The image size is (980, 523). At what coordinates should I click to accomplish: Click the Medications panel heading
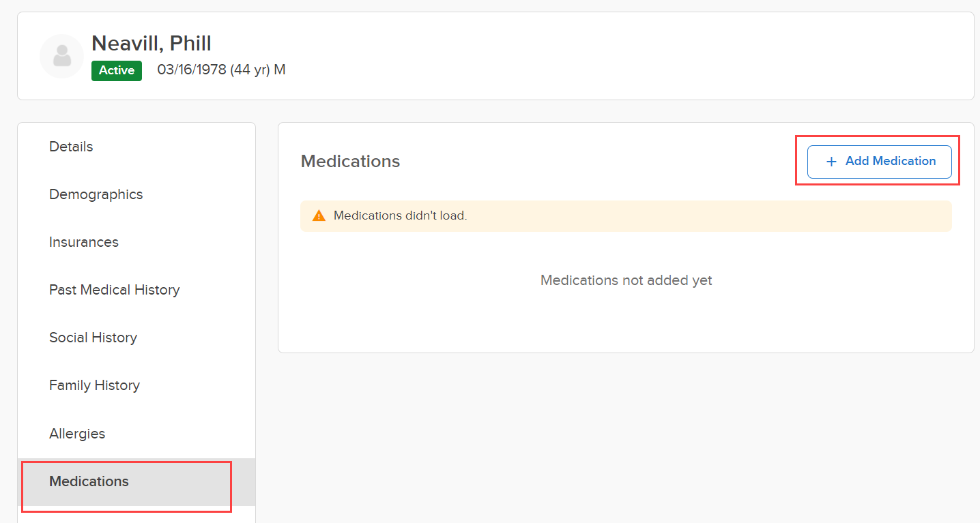(350, 162)
